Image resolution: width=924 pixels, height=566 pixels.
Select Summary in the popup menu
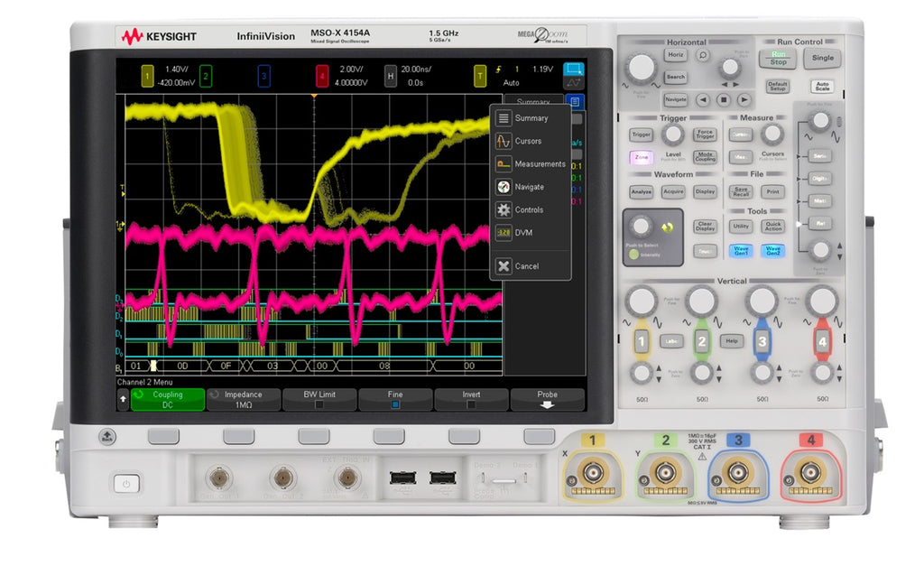click(x=531, y=118)
